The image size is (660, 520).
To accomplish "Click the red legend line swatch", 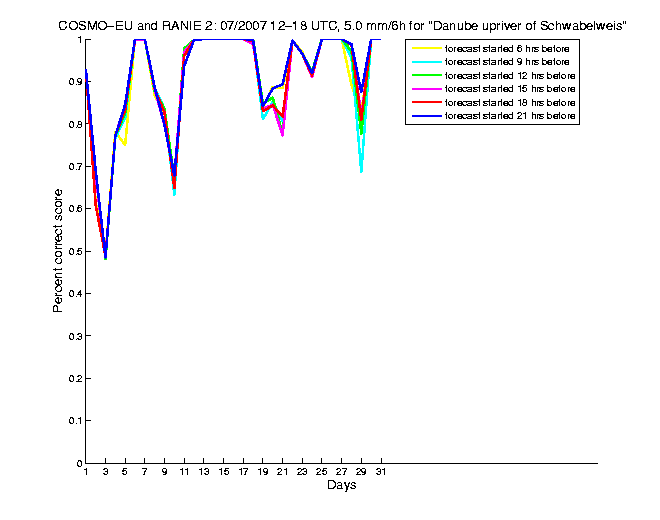I will [x=427, y=103].
